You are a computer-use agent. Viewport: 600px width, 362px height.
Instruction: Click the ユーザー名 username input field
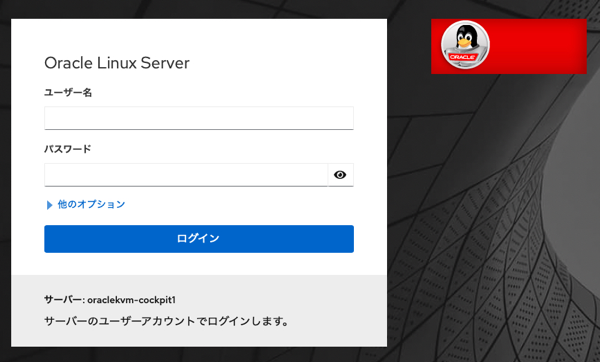click(199, 118)
